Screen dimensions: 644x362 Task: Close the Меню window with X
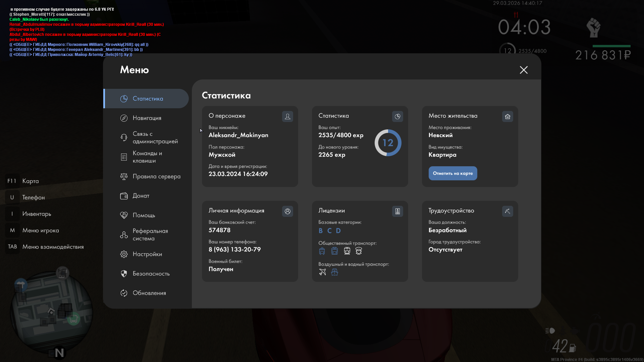pos(524,70)
